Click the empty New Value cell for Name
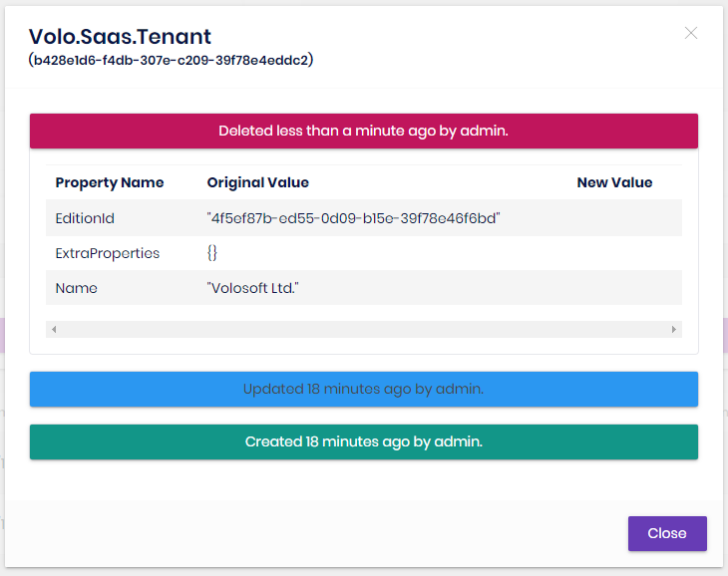Screen dimensions: 728x576 coord(614,288)
